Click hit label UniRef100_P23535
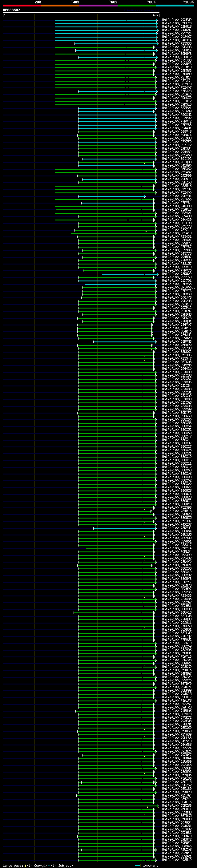 (177, 43)
